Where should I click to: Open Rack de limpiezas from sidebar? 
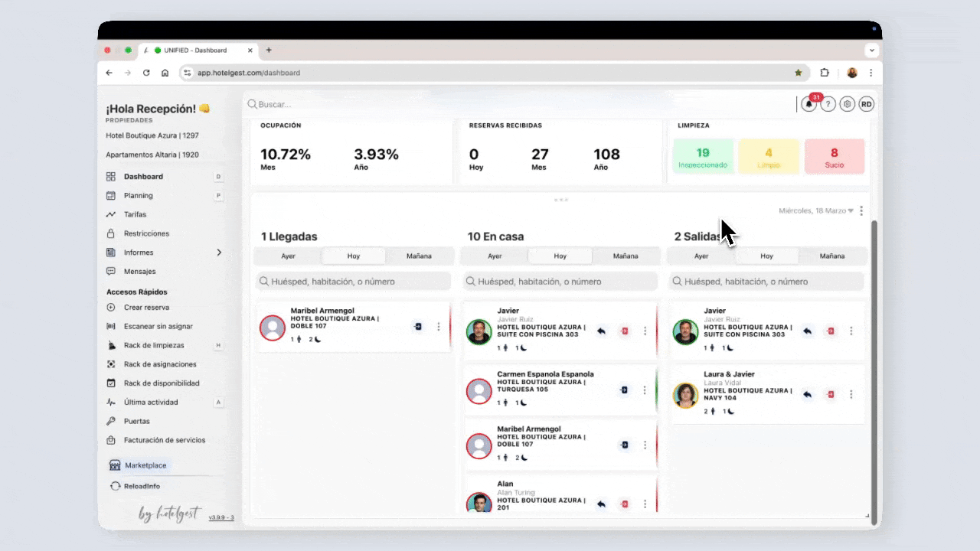tap(154, 345)
